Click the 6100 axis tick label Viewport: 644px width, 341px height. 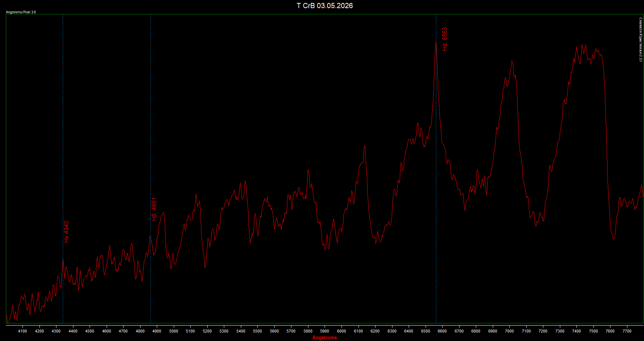pos(359,331)
